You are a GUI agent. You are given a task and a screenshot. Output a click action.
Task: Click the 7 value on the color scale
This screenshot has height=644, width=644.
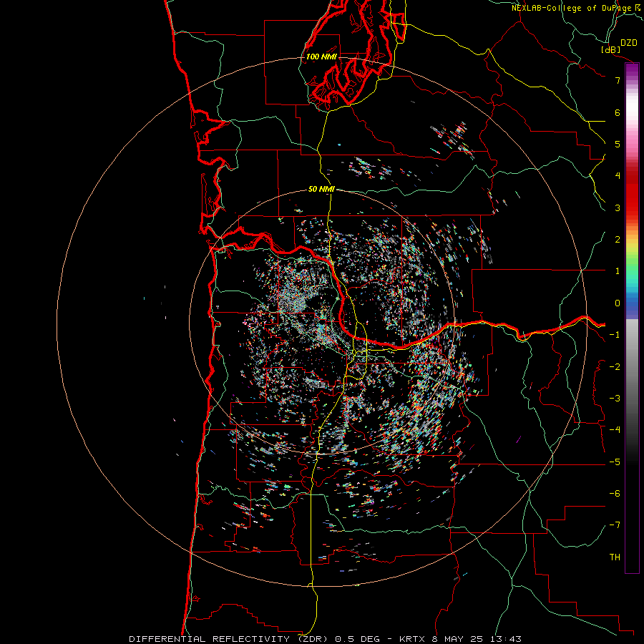tap(618, 80)
